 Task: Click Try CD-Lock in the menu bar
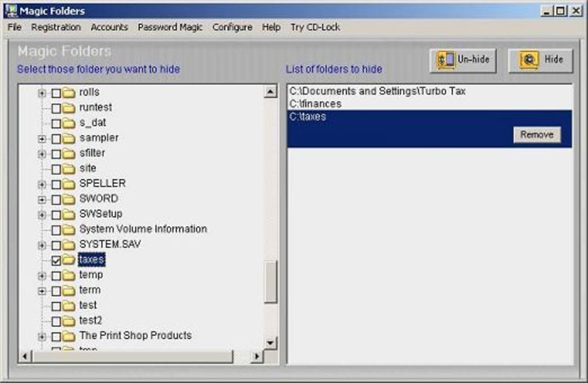(315, 27)
